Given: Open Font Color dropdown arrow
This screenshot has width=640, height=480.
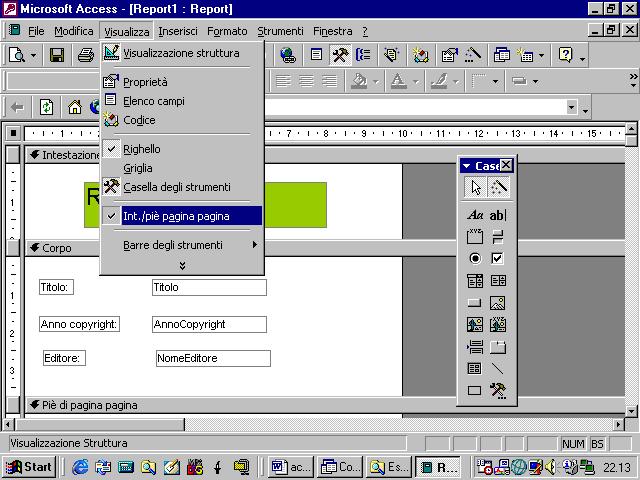Looking at the screenshot, I should click(416, 82).
